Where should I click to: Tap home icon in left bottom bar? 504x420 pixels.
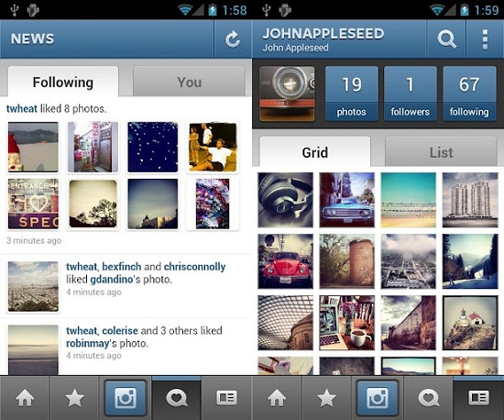tap(25, 398)
